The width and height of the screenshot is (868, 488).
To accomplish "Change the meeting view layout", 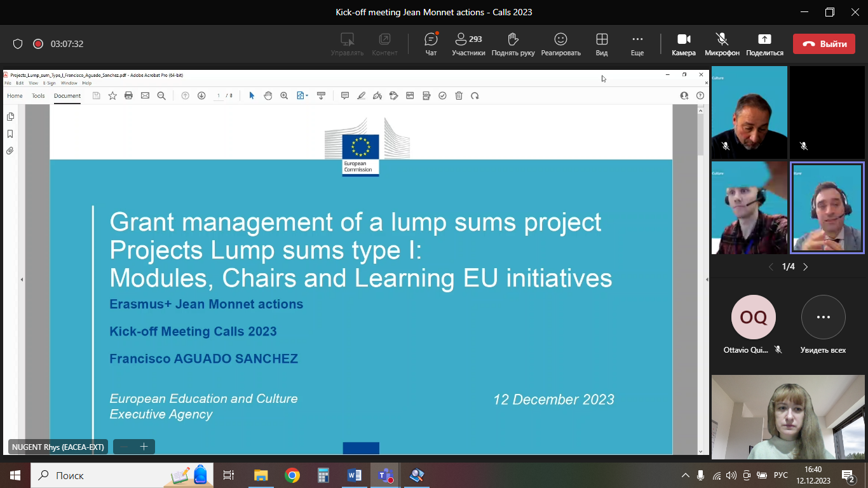I will [x=601, y=44].
